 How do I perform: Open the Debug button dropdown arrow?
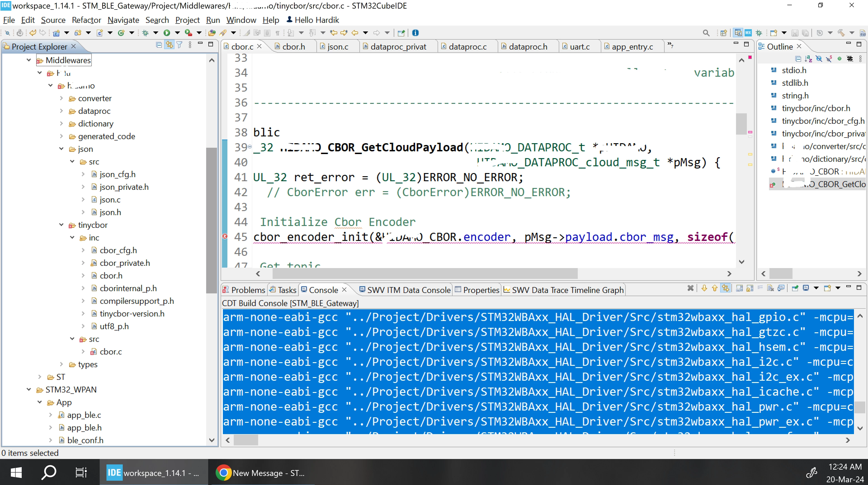156,33
